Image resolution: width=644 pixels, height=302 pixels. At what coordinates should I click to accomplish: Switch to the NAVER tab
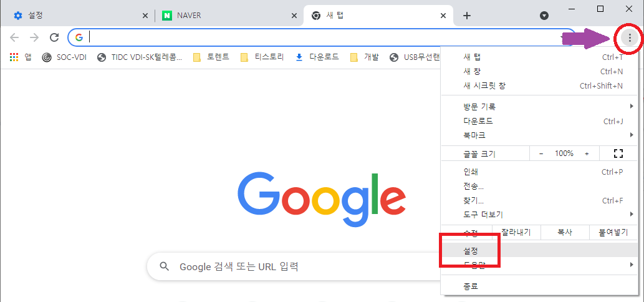(228, 16)
